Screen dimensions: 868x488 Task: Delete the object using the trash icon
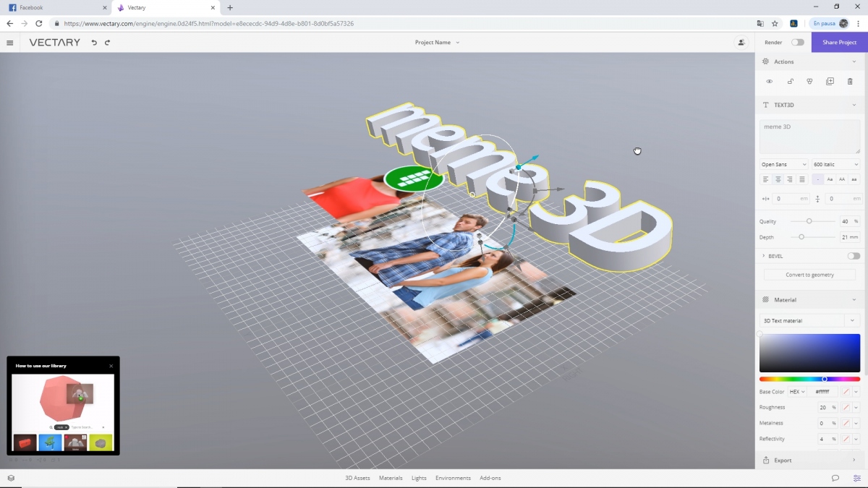[x=850, y=82]
